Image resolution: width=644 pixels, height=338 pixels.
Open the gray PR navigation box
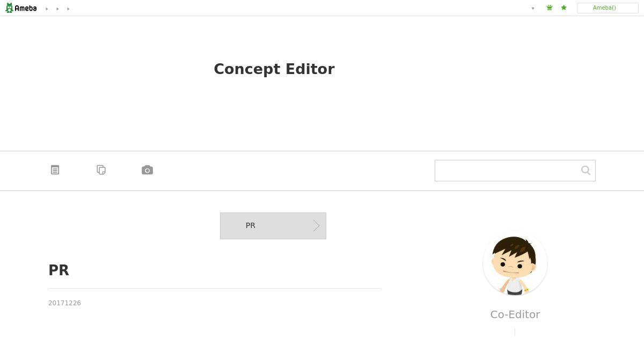pyautogui.click(x=273, y=226)
